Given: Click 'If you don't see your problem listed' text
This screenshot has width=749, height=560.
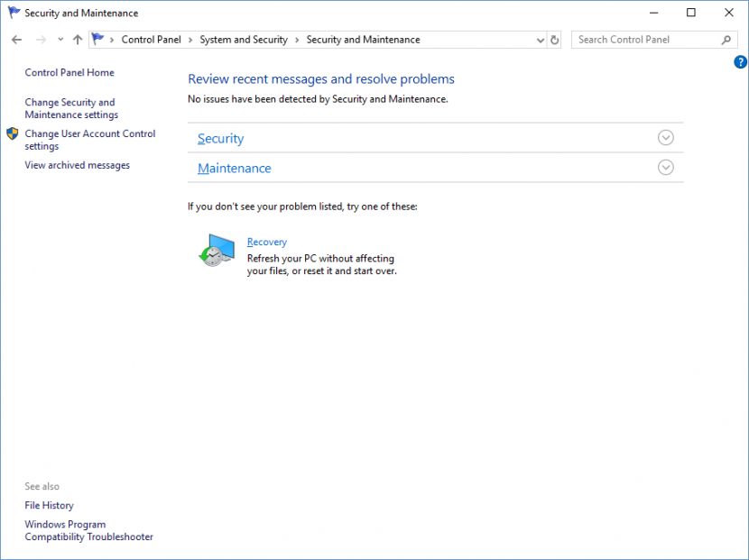Looking at the screenshot, I should pos(302,207).
